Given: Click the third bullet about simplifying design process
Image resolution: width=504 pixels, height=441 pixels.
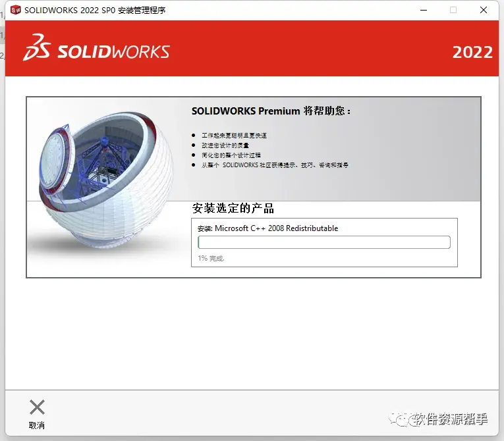Looking at the screenshot, I should click(231, 155).
